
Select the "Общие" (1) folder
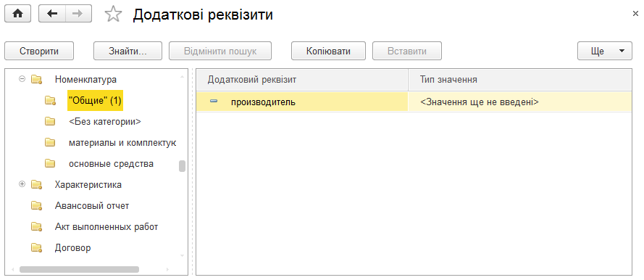(x=95, y=101)
